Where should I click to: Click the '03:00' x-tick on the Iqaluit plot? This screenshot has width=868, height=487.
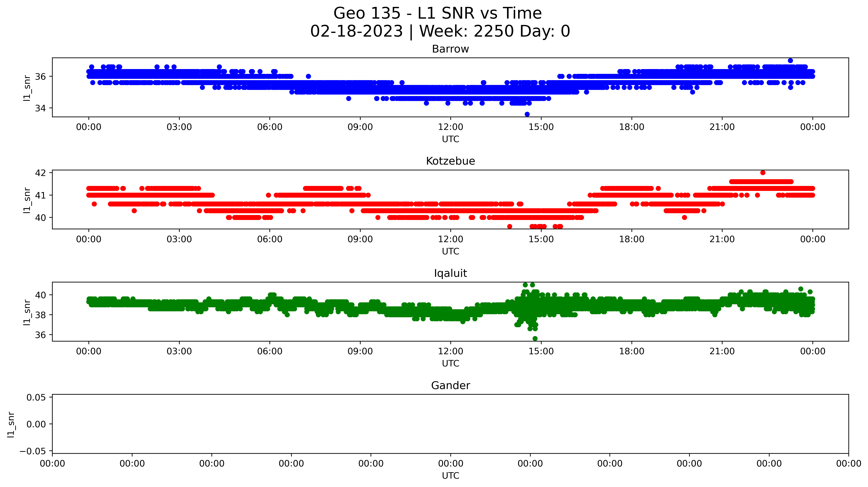[x=179, y=351]
